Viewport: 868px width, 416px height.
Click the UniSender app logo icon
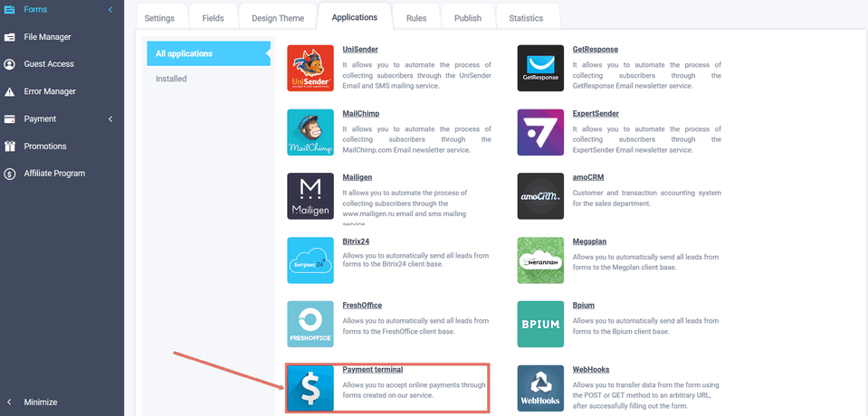[310, 69]
